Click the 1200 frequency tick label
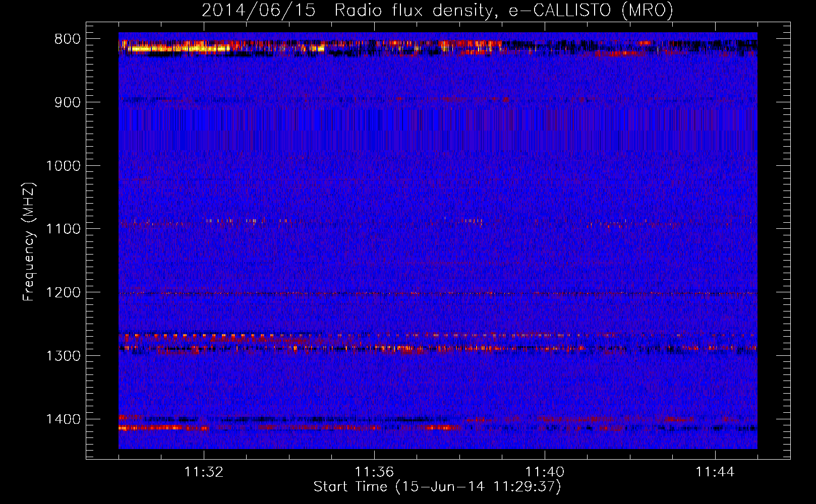This screenshot has height=504, width=816. pos(64,292)
